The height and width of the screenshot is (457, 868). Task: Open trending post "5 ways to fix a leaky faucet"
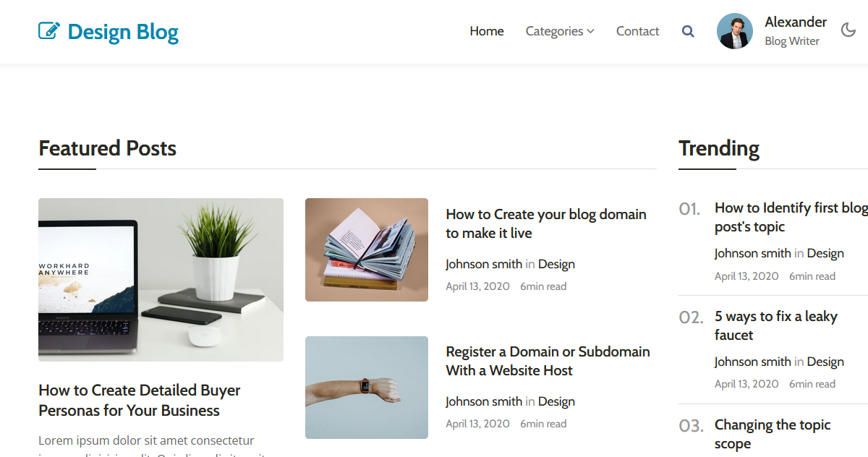(775, 325)
